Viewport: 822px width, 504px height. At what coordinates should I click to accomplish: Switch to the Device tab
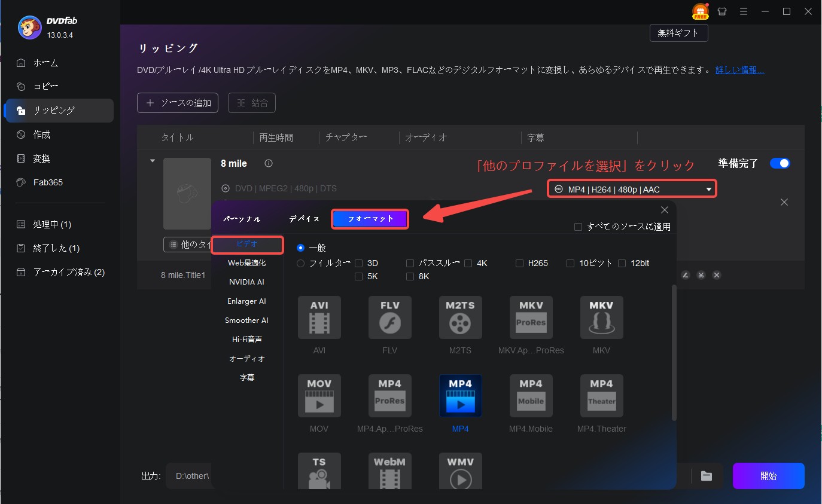coord(305,219)
